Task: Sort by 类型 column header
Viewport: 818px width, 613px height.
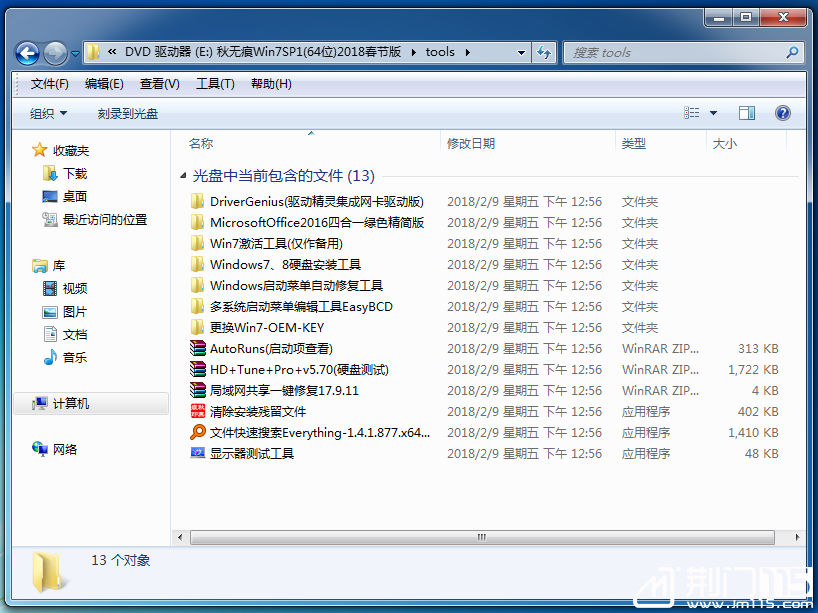Action: (x=634, y=143)
